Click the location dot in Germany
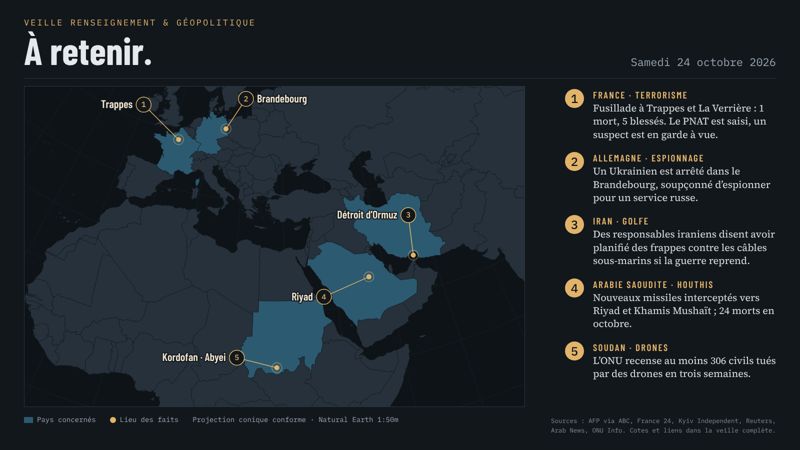The image size is (800, 450). coord(226,129)
